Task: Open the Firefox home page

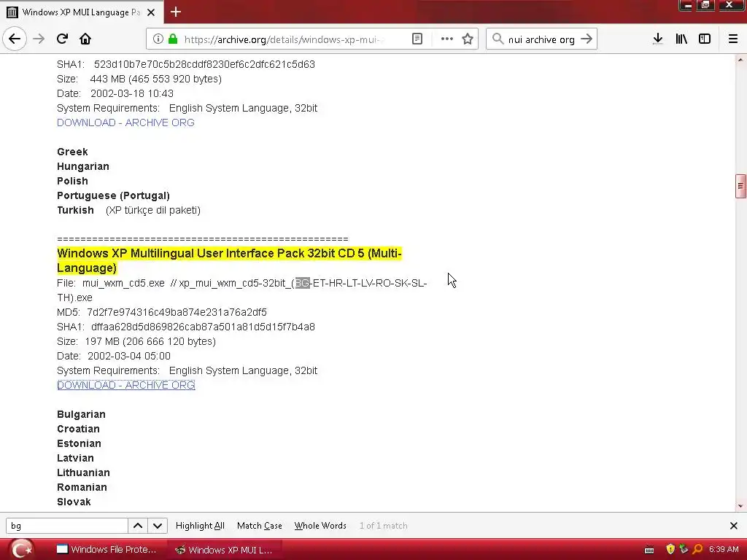Action: pos(85,39)
